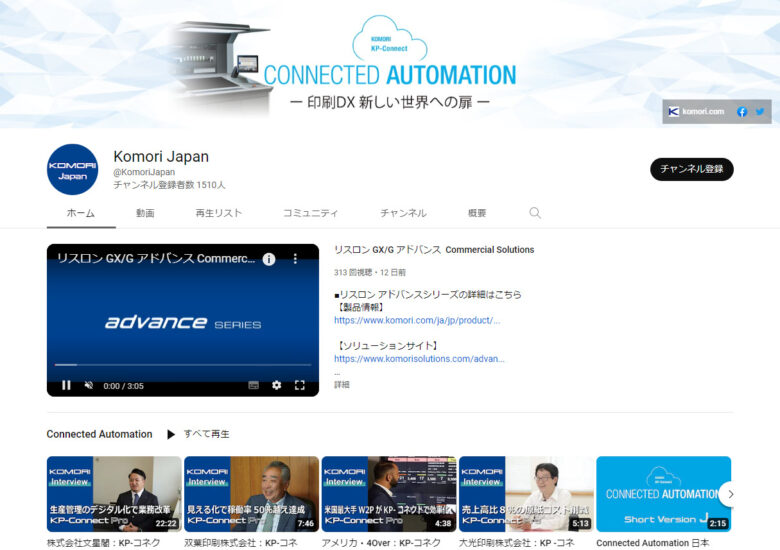Screen dimensions: 780x550
Task: Open the three-dot menu on the video player
Action: 295,259
